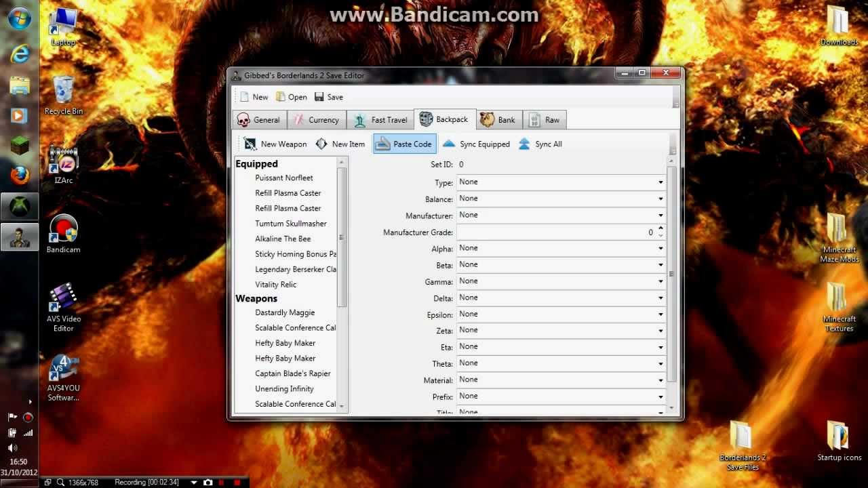Screen dimensions: 868x488
Task: Select the Laptop desktop shortcut
Action: 64,27
